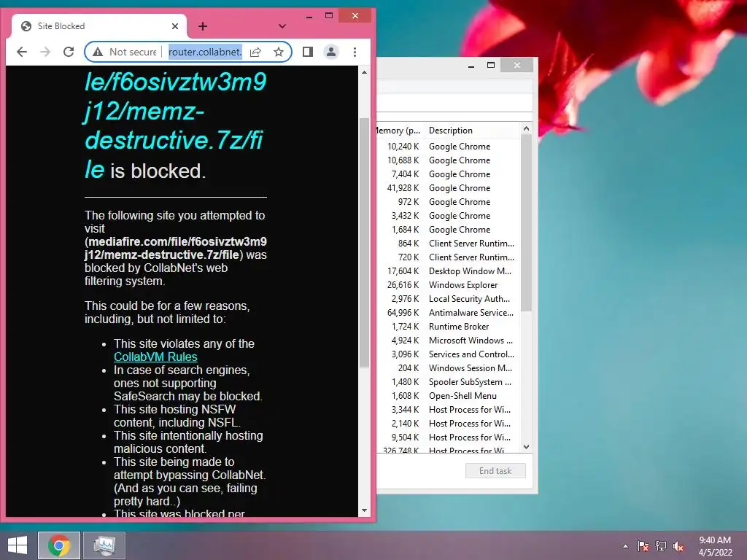The image size is (747, 560).
Task: Select Google Chrome row using 972 K
Action: tap(448, 202)
